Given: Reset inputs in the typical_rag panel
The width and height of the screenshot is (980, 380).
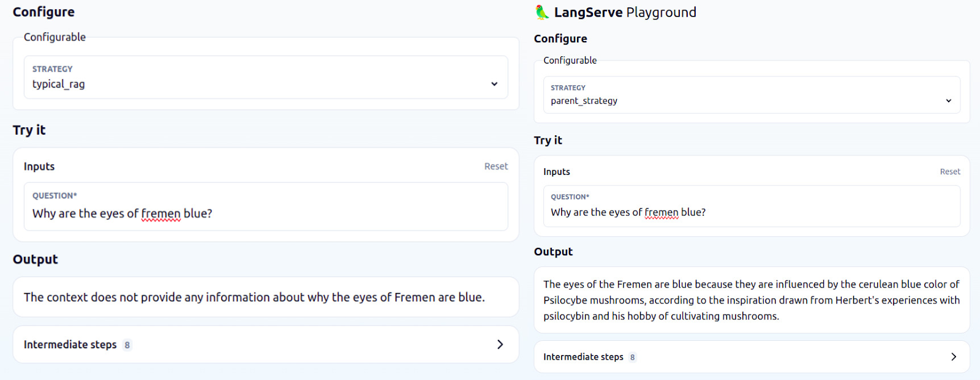Looking at the screenshot, I should click(496, 166).
